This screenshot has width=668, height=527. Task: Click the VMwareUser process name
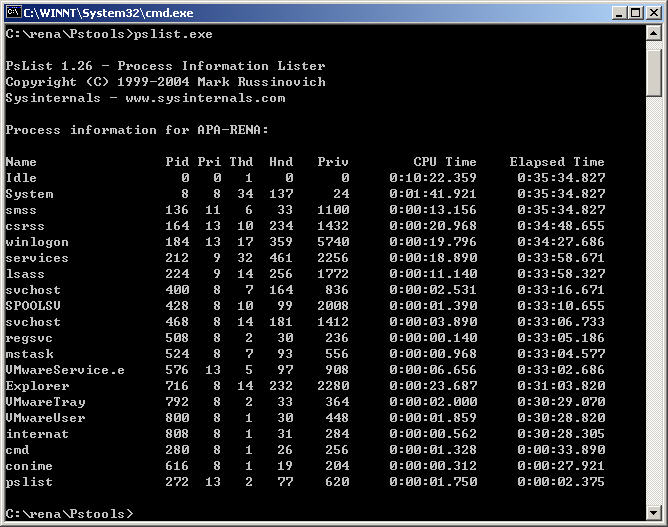pyautogui.click(x=46, y=418)
